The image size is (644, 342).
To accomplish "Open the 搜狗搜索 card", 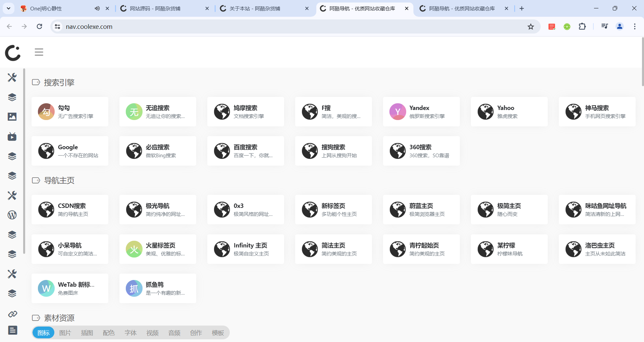I will (x=333, y=151).
